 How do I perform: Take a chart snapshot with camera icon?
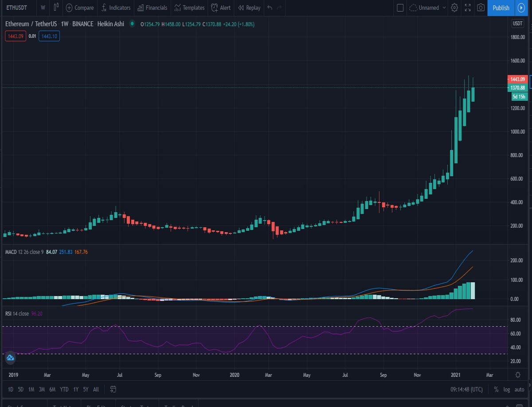(481, 8)
